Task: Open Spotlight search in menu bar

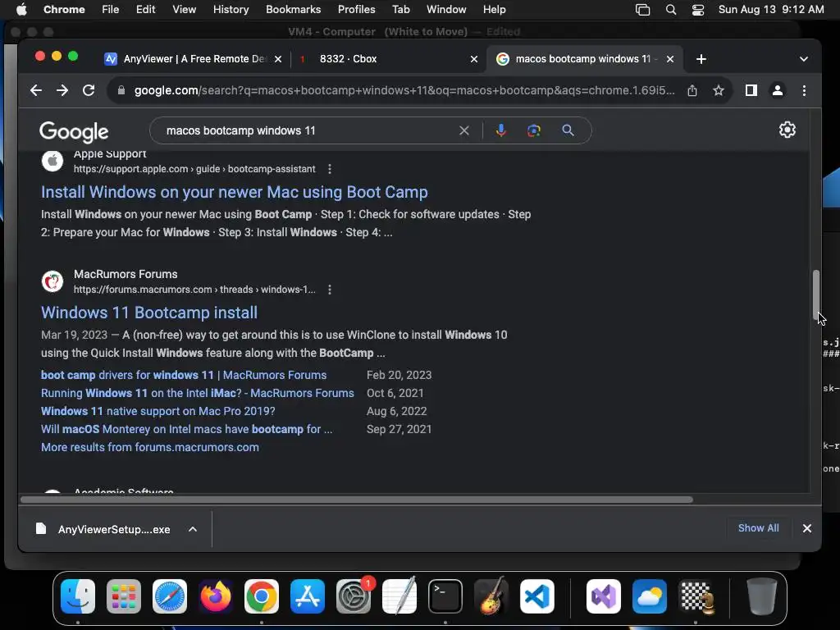Action: [x=671, y=10]
